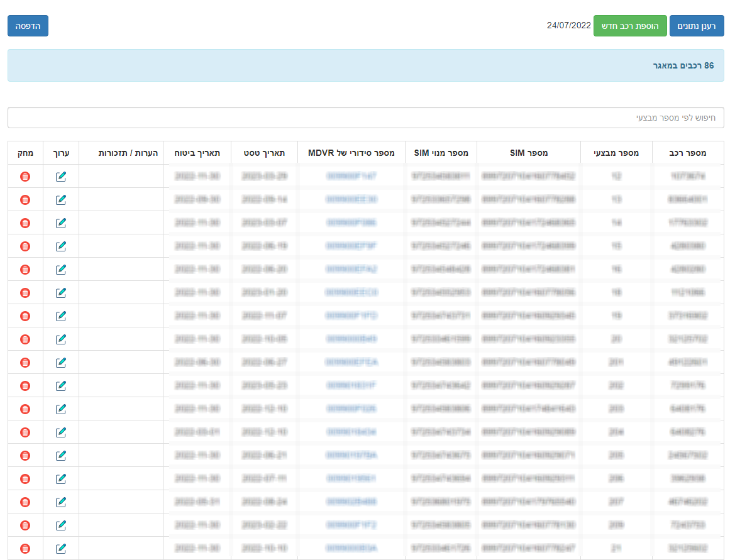Delete the fourth row's vehicle record
This screenshot has width=735, height=560.
[x=25, y=246]
